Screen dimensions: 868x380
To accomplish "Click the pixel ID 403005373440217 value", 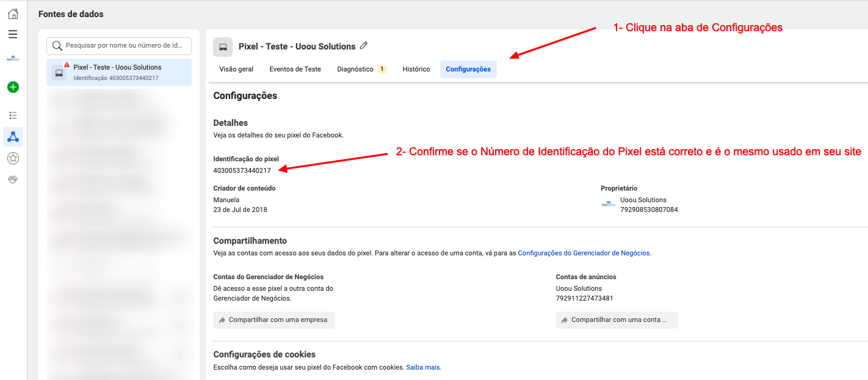I will click(x=242, y=170).
